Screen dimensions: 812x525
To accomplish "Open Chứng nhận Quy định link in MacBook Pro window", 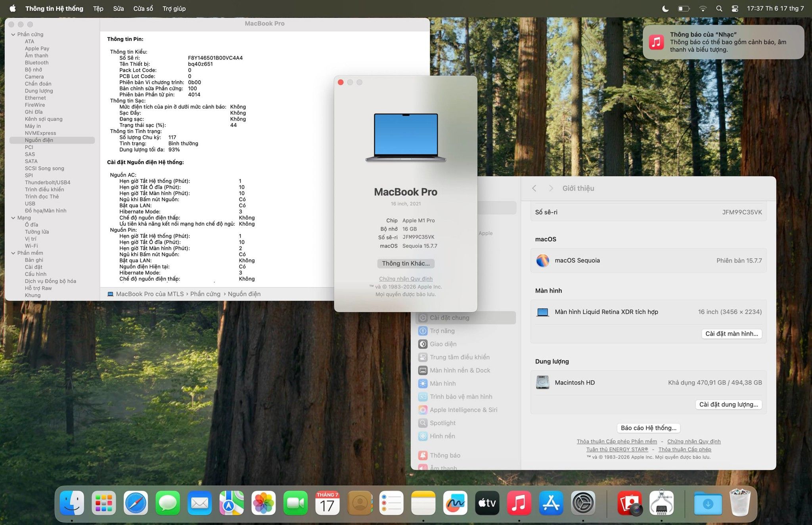I will pos(406,279).
